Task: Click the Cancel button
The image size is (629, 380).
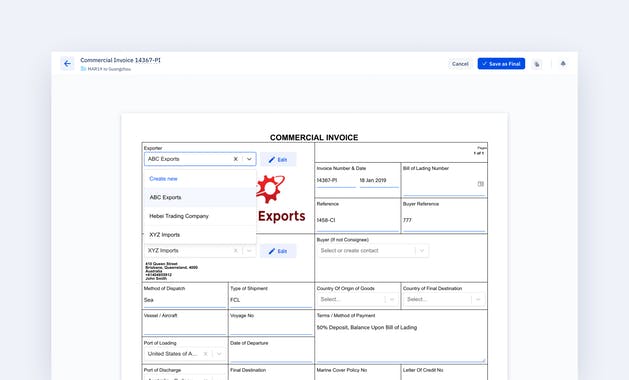Action: click(460, 64)
